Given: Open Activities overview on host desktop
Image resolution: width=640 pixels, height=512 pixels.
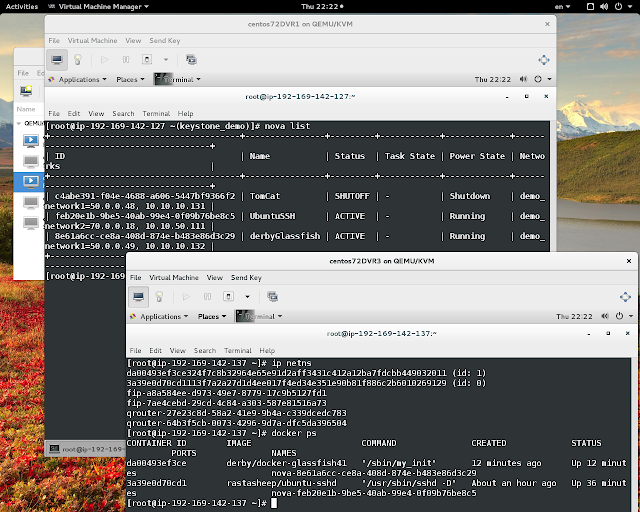Looking at the screenshot, I should click(x=22, y=7).
